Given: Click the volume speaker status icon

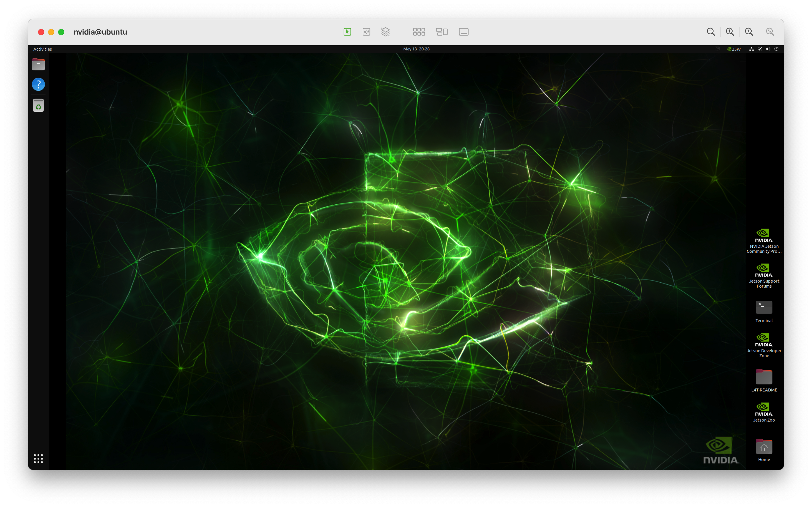Looking at the screenshot, I should 768,49.
